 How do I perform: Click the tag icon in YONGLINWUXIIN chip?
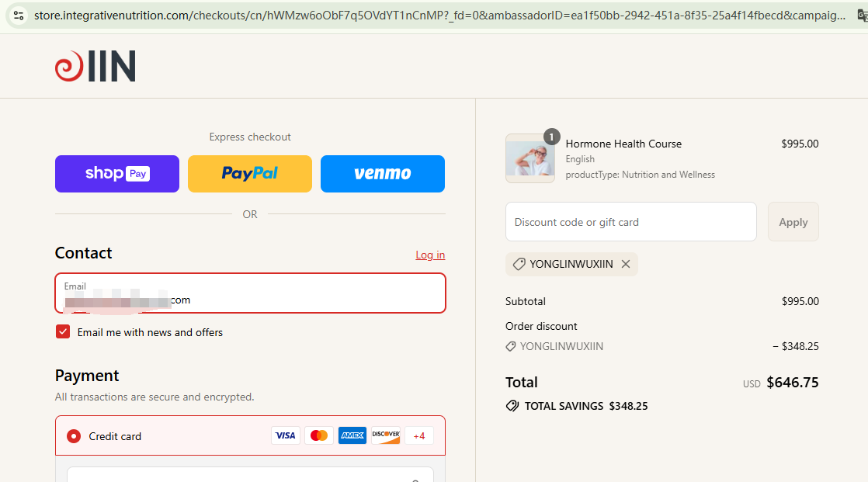[x=519, y=264]
